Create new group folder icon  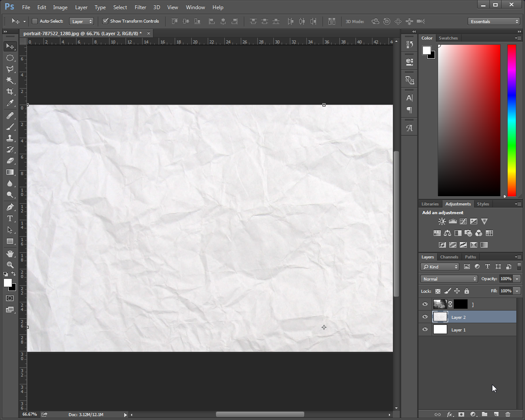click(485, 414)
